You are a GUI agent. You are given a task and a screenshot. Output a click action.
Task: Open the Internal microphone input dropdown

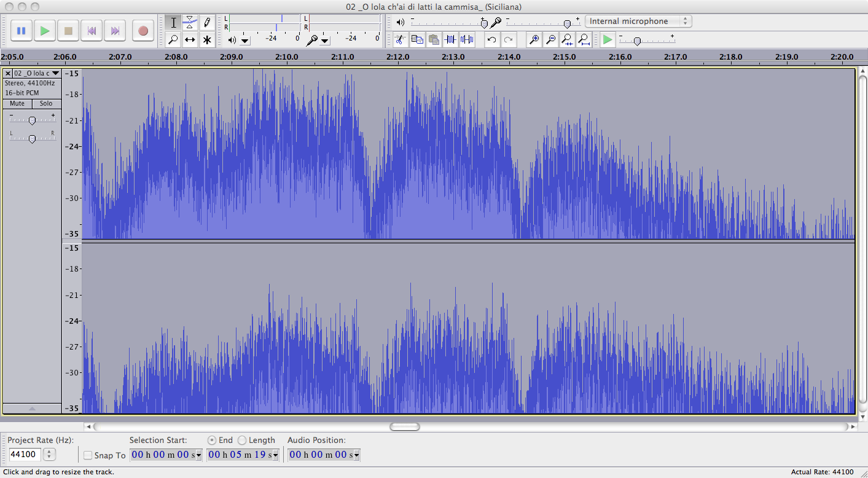[x=638, y=22]
